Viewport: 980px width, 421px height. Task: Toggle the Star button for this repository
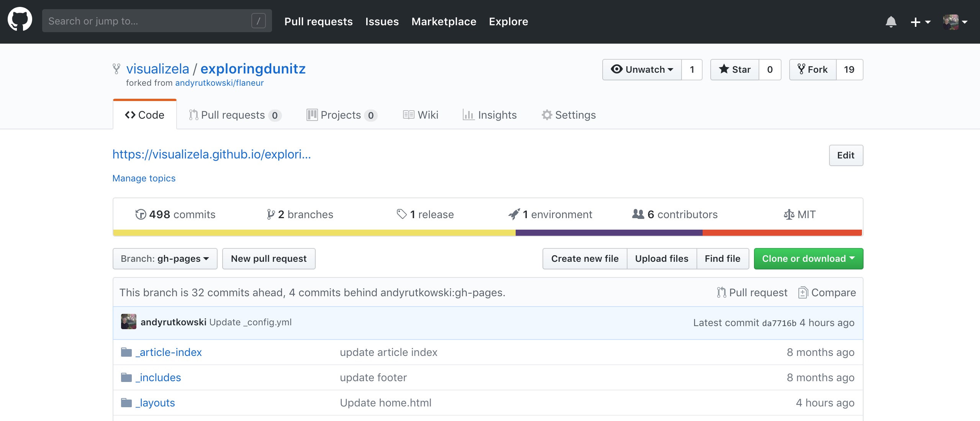(735, 70)
